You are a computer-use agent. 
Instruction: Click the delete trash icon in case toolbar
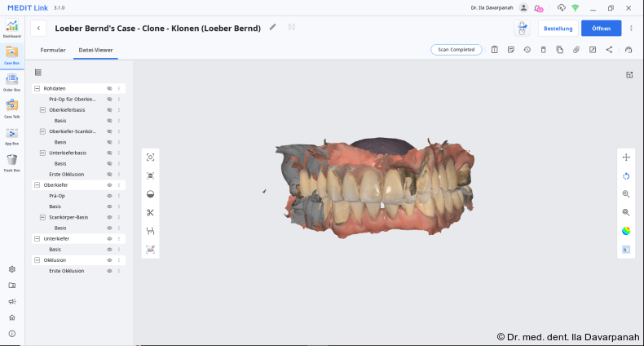click(x=543, y=50)
